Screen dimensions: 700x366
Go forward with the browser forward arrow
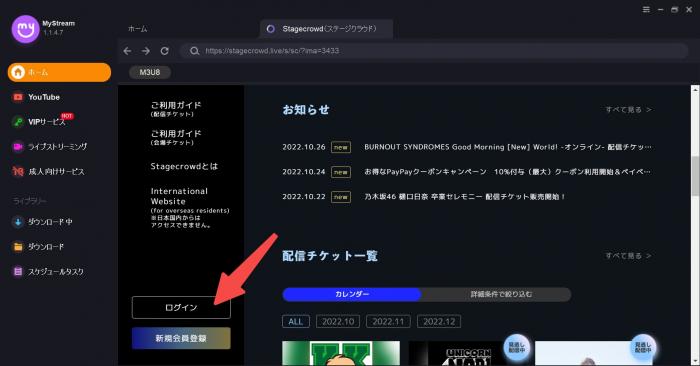[x=146, y=51]
